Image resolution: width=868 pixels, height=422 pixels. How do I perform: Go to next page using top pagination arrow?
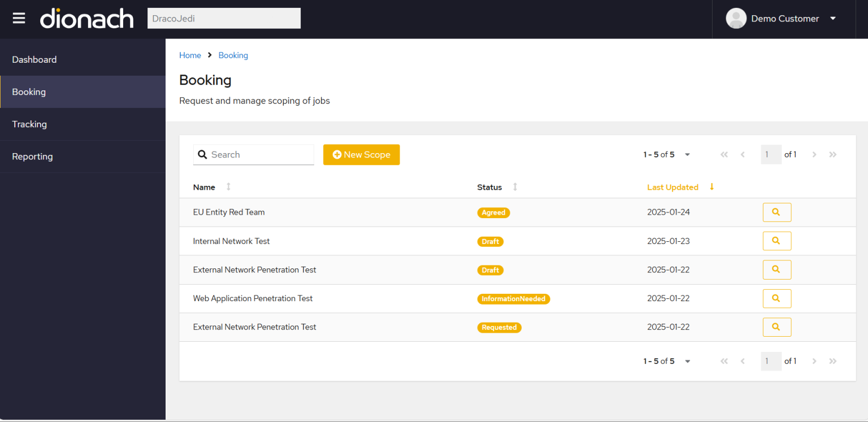[814, 155]
